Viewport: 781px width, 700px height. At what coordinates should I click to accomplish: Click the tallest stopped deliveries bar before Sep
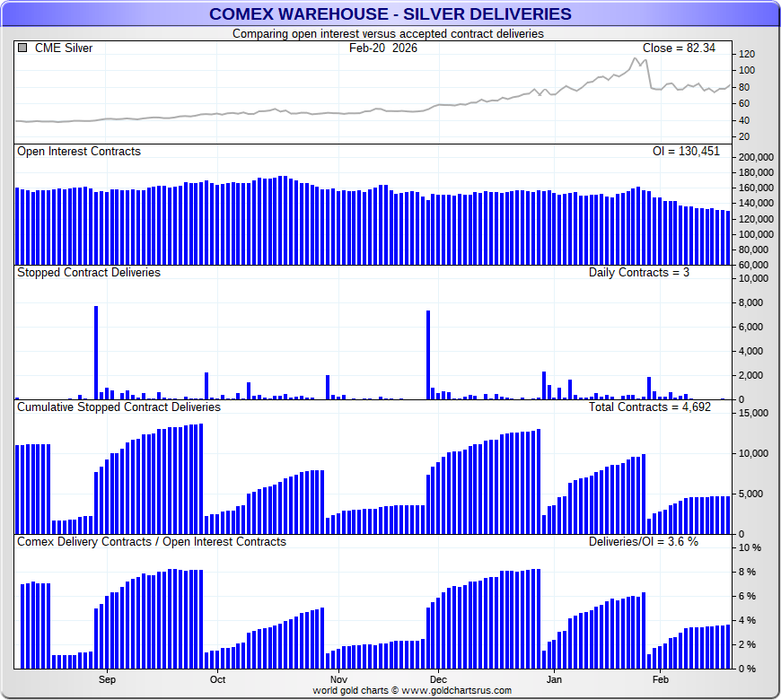click(96, 352)
